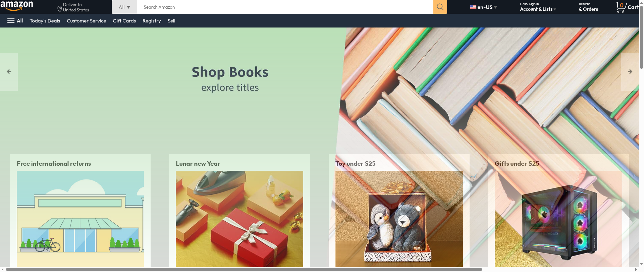The image size is (644, 272).
Task: Open Today's Deals
Action: [x=45, y=21]
